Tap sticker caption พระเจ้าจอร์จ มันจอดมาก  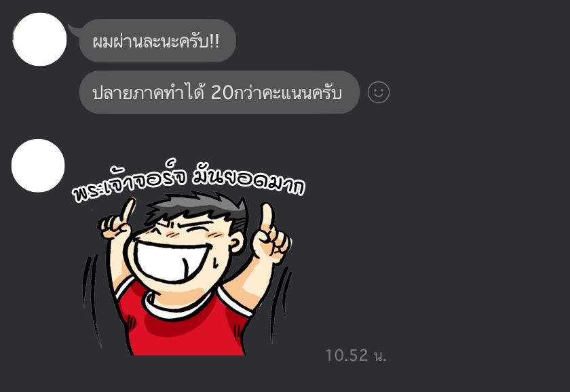coord(188,180)
